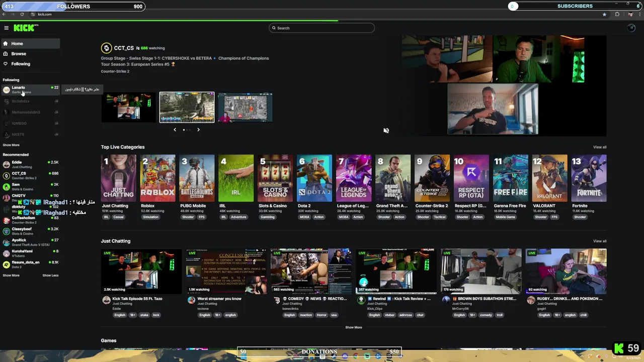Image resolution: width=644 pixels, height=362 pixels.
Task: Go to previous featured stream in carousel
Action: [175, 130]
